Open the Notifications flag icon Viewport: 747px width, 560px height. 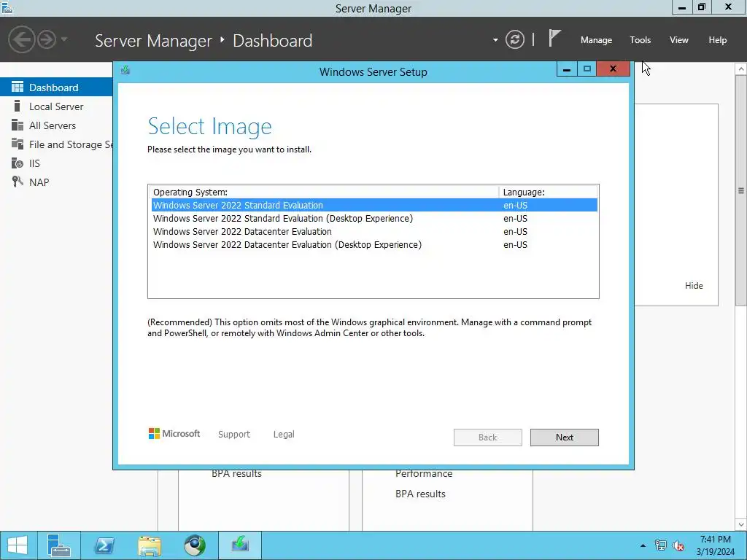(554, 38)
